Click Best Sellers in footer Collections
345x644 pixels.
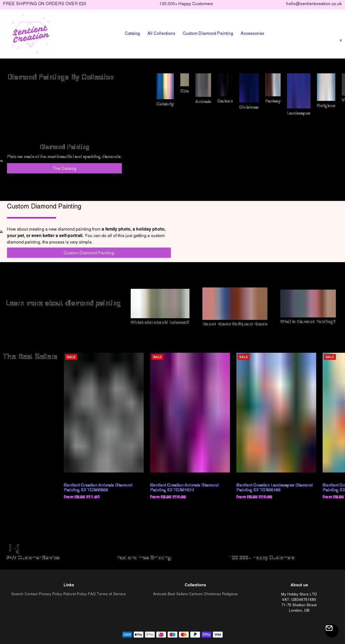tap(178, 594)
